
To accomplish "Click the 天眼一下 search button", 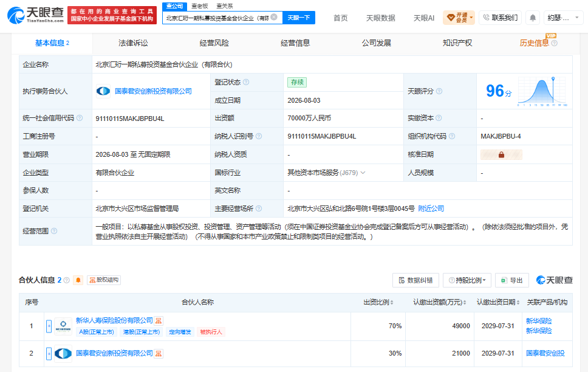I will tap(299, 18).
